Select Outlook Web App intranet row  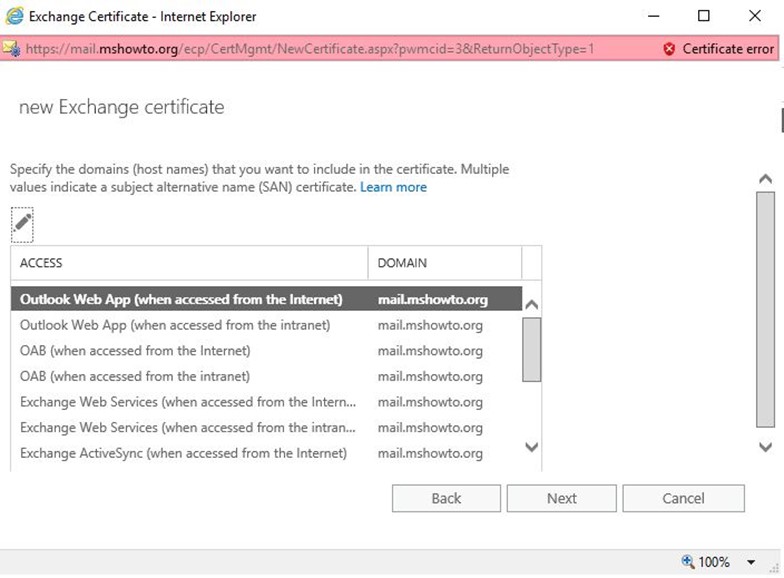click(266, 325)
